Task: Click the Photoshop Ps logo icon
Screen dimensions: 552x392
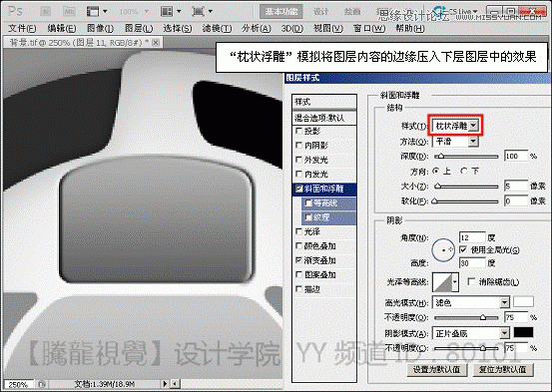Action: pos(15,11)
